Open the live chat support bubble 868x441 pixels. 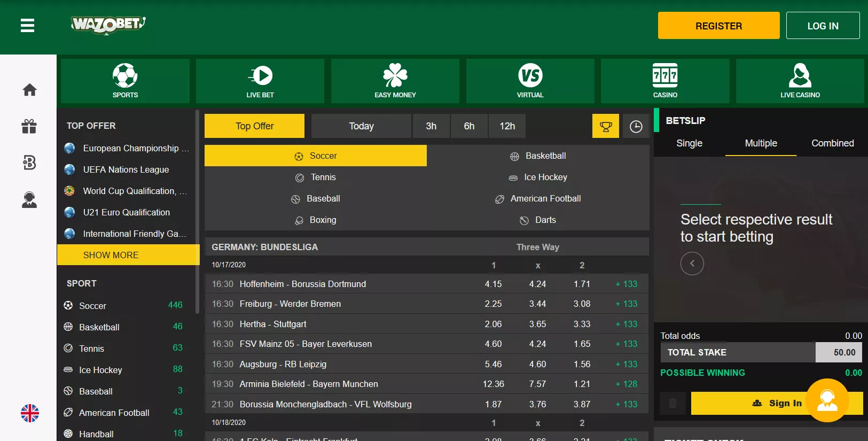827,400
